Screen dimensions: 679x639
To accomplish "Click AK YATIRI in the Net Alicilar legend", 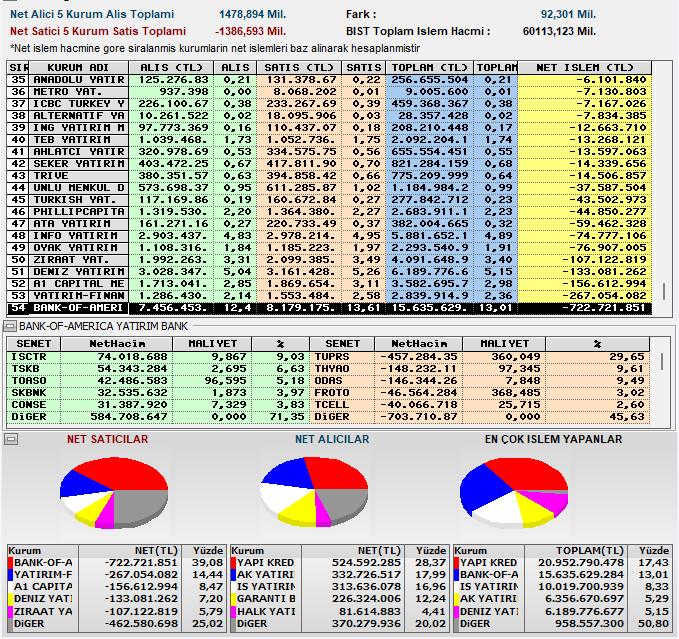I will [266, 575].
